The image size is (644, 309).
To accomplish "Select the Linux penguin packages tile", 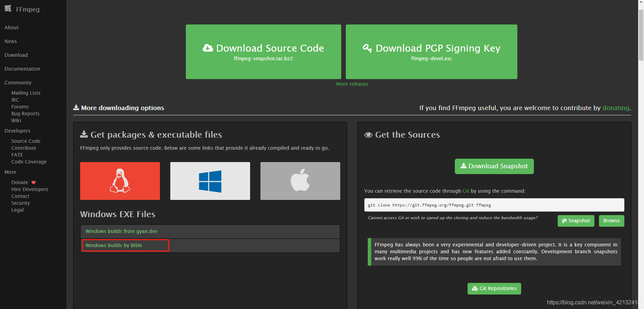I will [120, 181].
